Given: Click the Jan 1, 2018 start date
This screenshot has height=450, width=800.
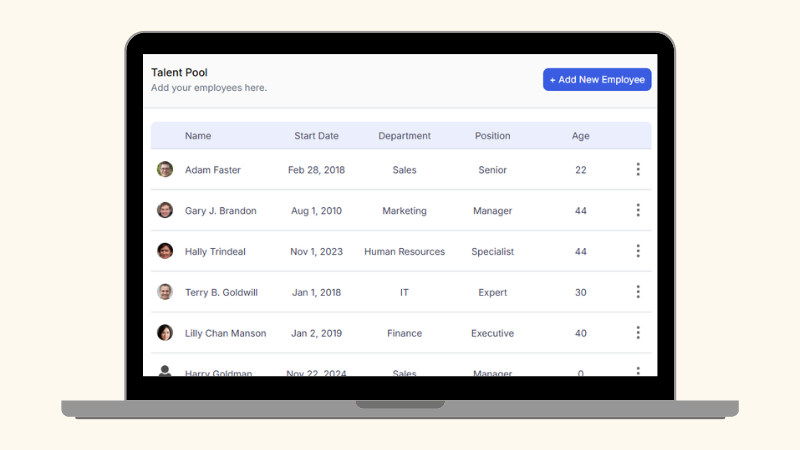Looking at the screenshot, I should point(316,292).
